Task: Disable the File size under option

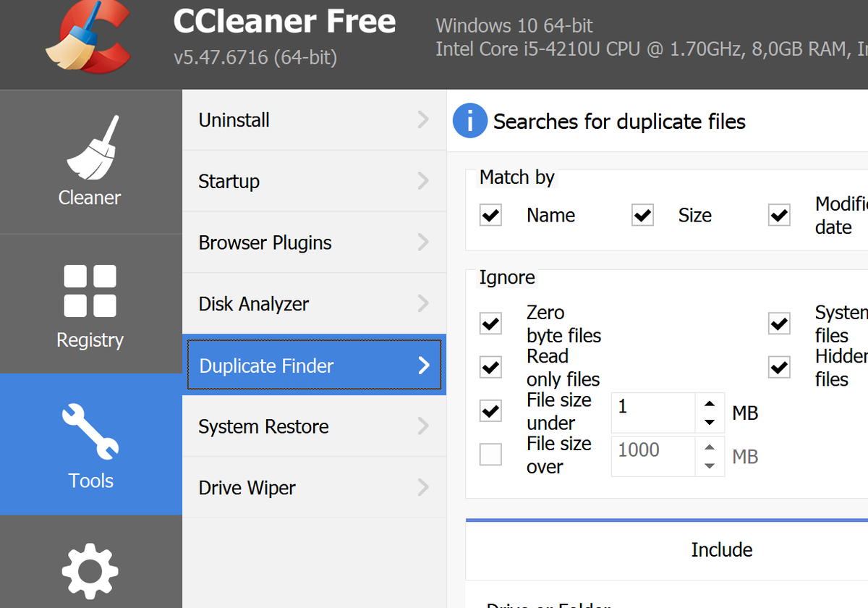Action: click(x=490, y=411)
